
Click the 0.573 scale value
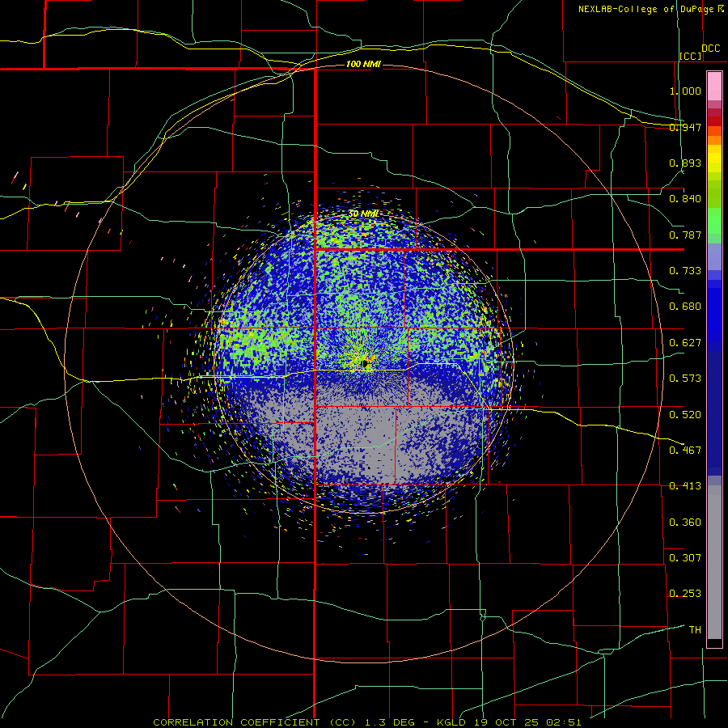(685, 379)
